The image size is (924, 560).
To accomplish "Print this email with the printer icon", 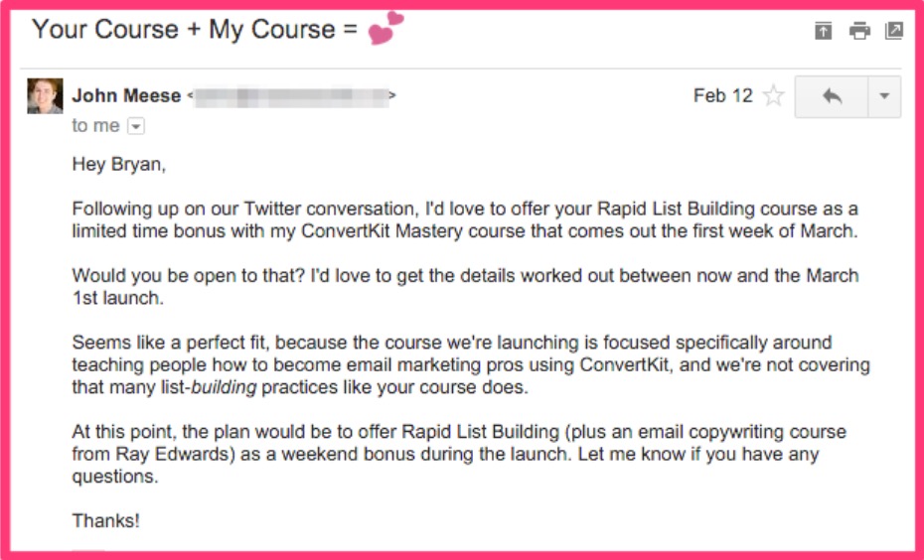I will click(x=859, y=31).
